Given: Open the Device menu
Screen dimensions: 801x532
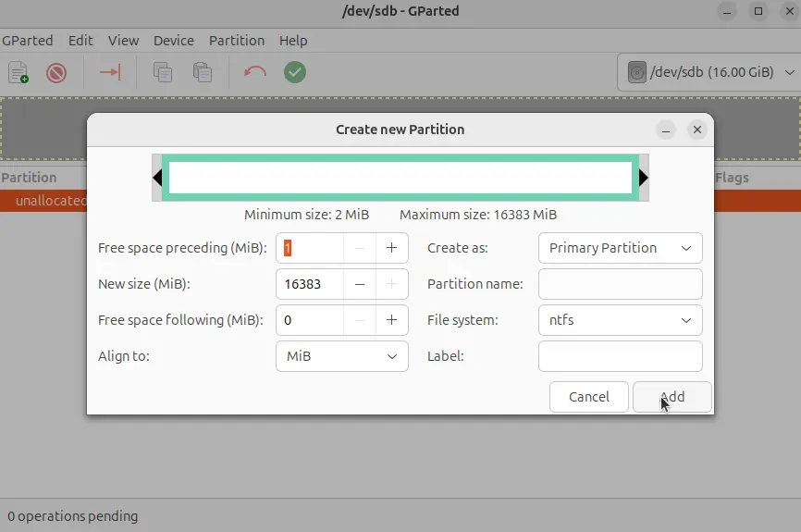Looking at the screenshot, I should pyautogui.click(x=174, y=41).
